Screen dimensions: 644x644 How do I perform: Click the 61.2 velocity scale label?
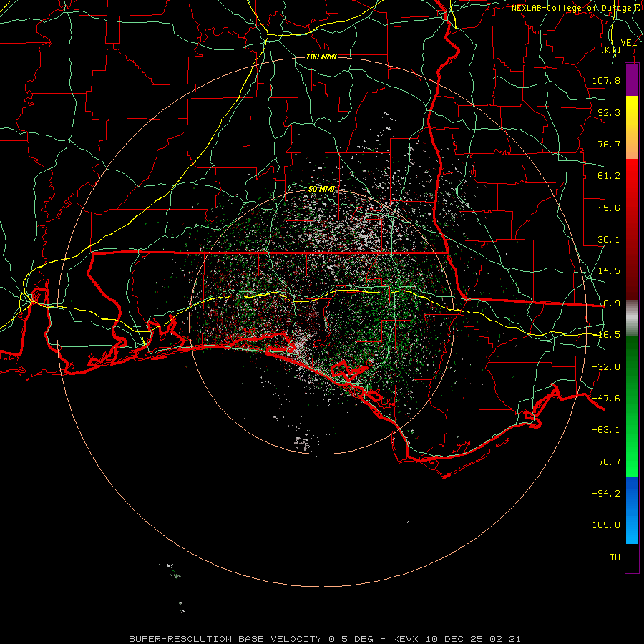[x=609, y=176]
